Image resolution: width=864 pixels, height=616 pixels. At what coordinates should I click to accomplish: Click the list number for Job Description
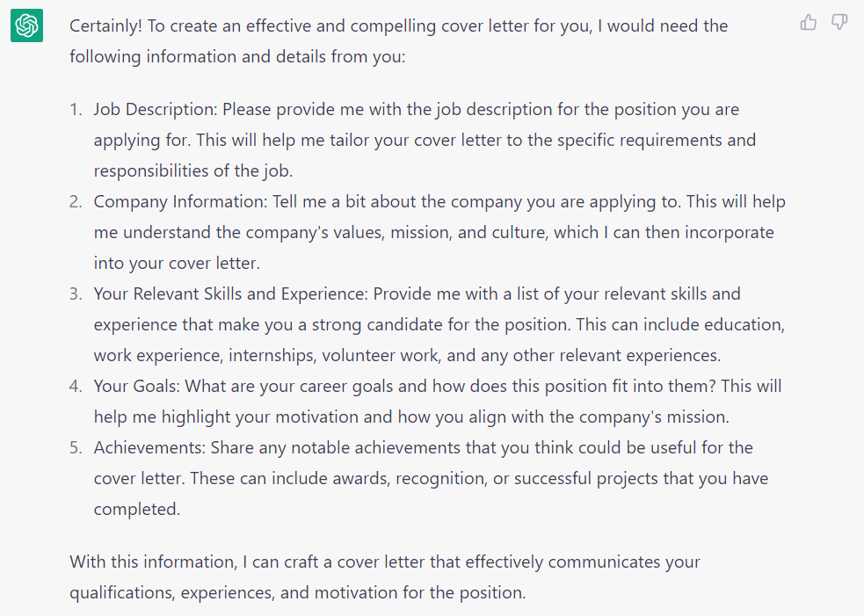tap(79, 109)
